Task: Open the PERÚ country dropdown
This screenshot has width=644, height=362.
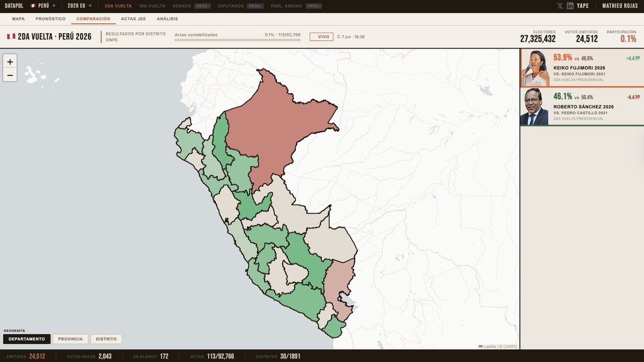Action: coord(43,6)
